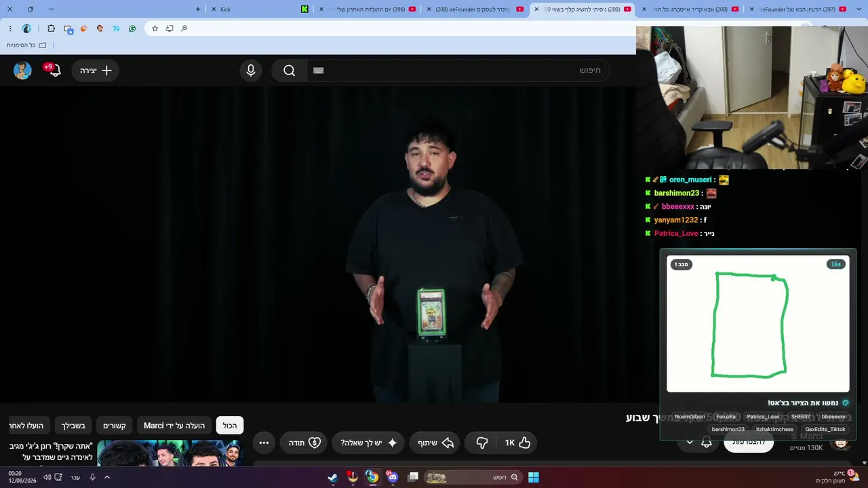The height and width of the screenshot is (488, 868).
Task: Click the yanyam1232 username in chat
Action: [x=676, y=220]
